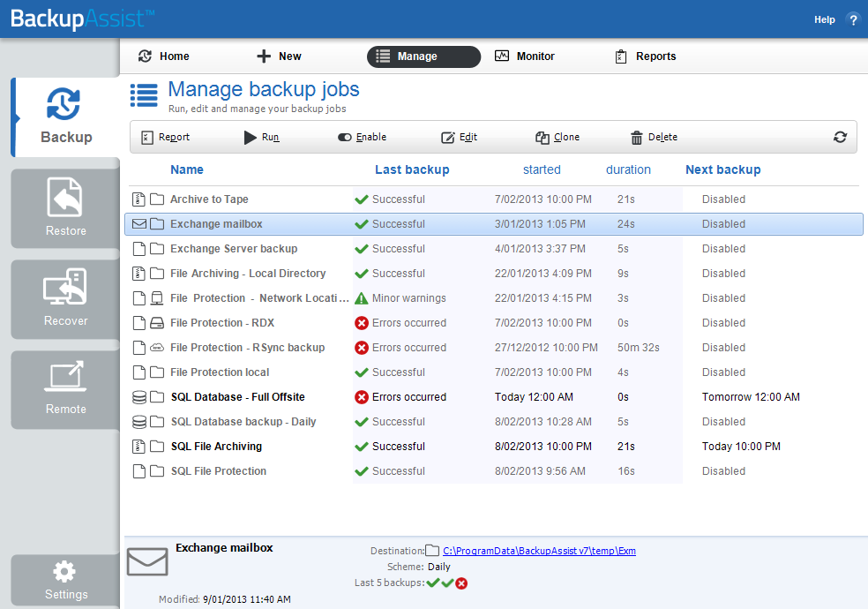This screenshot has height=609, width=868.
Task: Select File Archiving - Local Directory job
Action: pyautogui.click(x=494, y=274)
